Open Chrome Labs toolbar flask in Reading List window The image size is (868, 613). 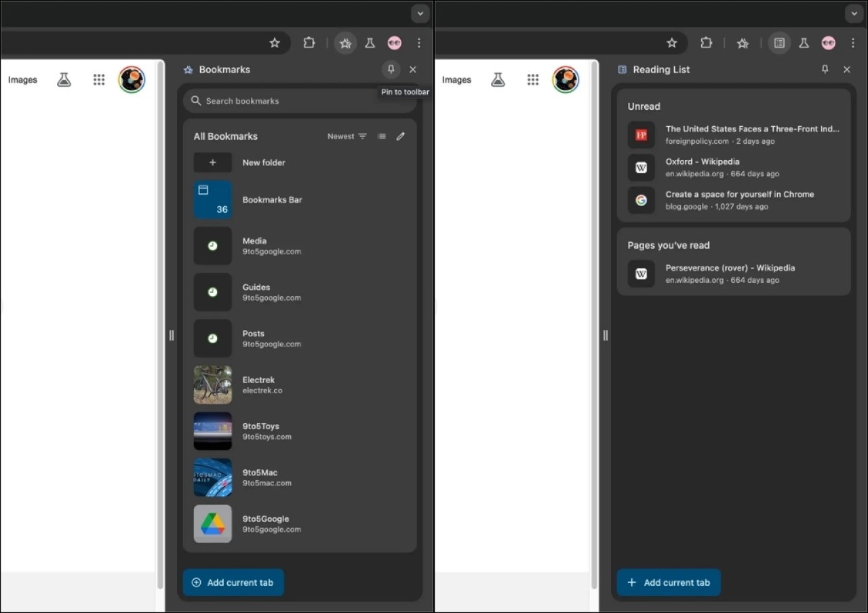pos(804,43)
